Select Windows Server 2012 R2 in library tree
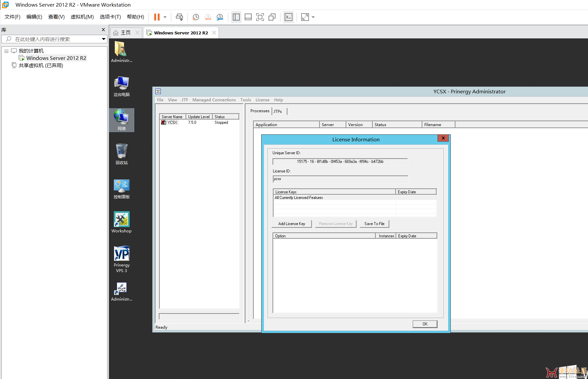Viewport: 588px width, 379px height. 56,58
